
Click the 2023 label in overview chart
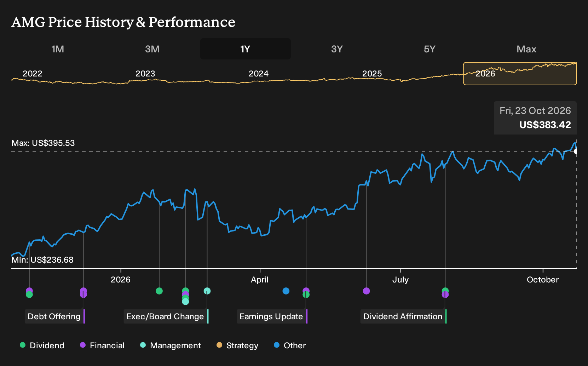145,74
